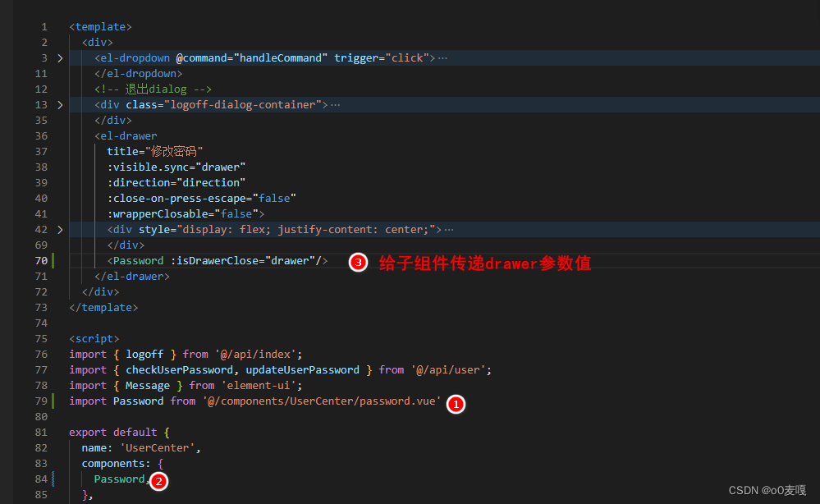
Task: Click the opening script tag
Action: tap(94, 339)
